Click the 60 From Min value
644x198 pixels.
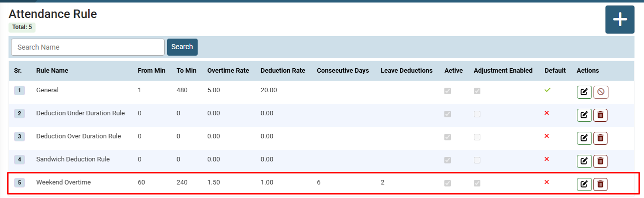click(142, 182)
